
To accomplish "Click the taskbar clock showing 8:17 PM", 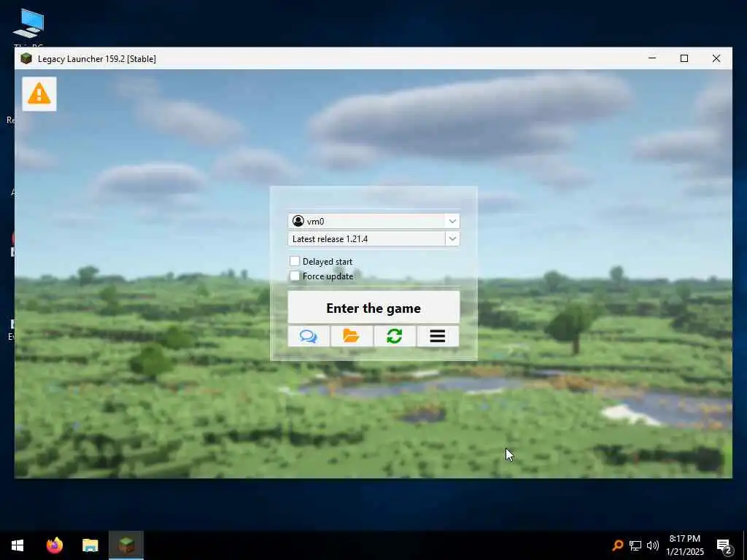I will coord(684,545).
